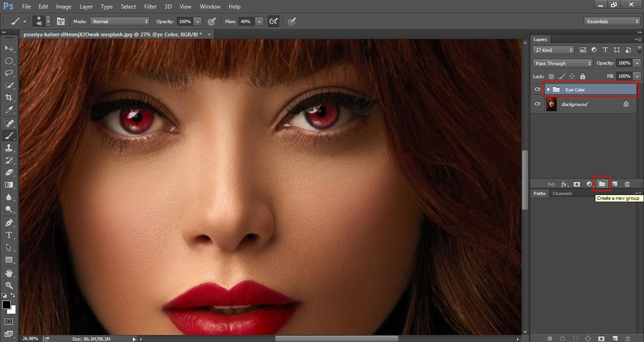Screen dimensions: 644x342
Task: Swap foreground and background colors
Action: pyautogui.click(x=13, y=295)
